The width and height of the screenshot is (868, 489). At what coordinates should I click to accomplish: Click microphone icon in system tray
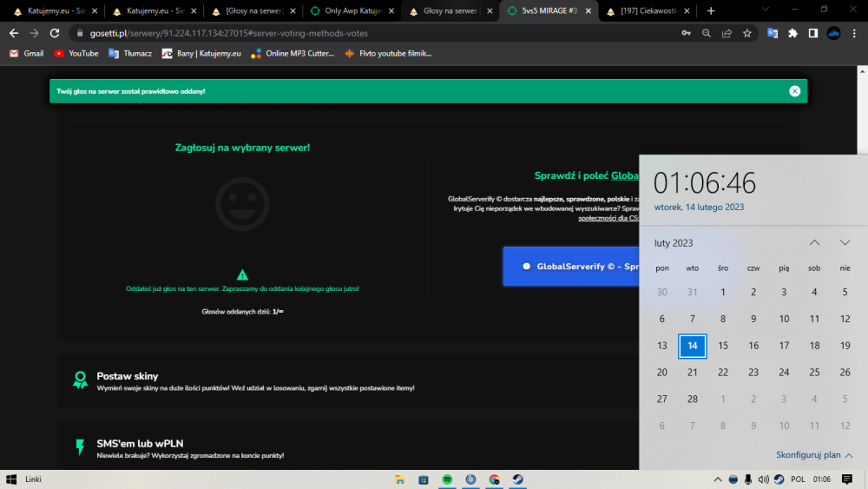coord(748,479)
